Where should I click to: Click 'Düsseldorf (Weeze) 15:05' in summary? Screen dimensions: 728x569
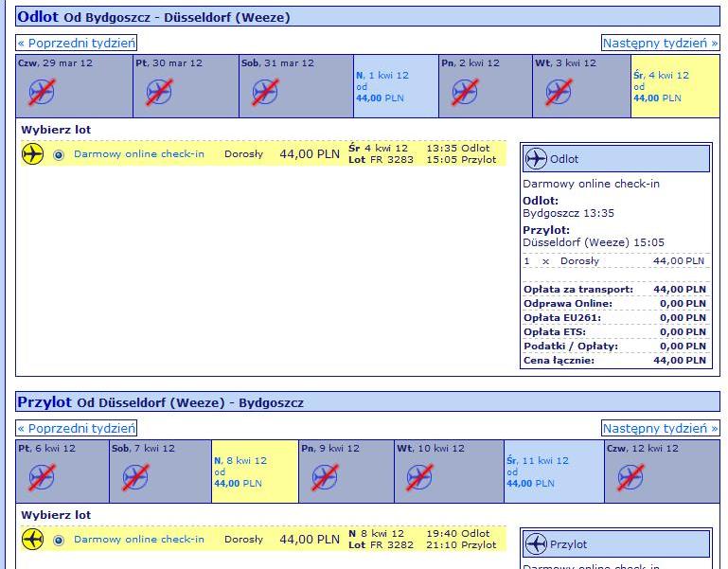tap(594, 242)
